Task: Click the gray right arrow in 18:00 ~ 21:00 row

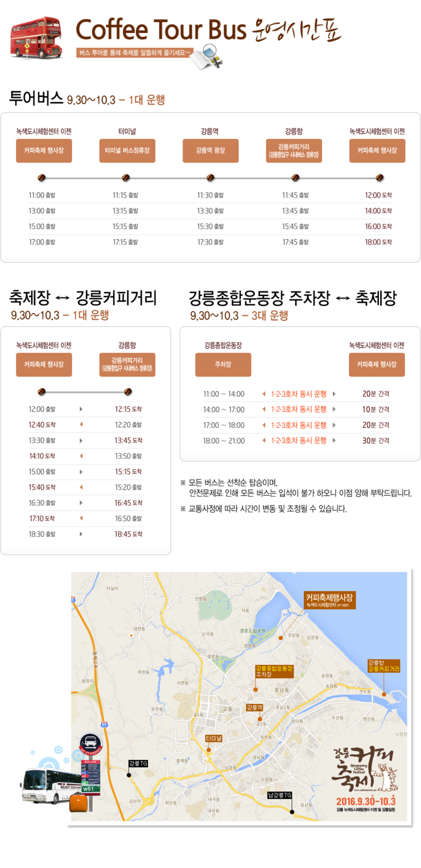Action: 334,441
